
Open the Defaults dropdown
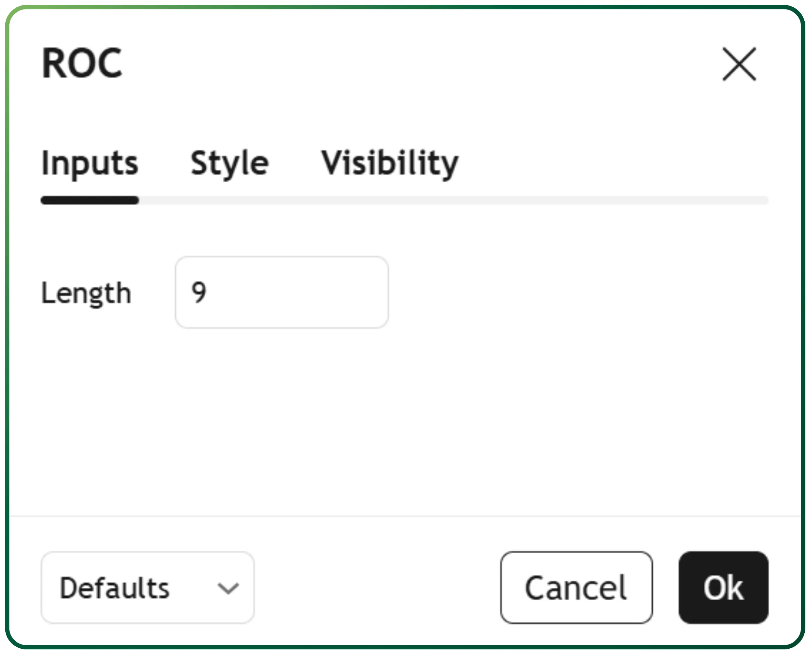[x=147, y=588]
